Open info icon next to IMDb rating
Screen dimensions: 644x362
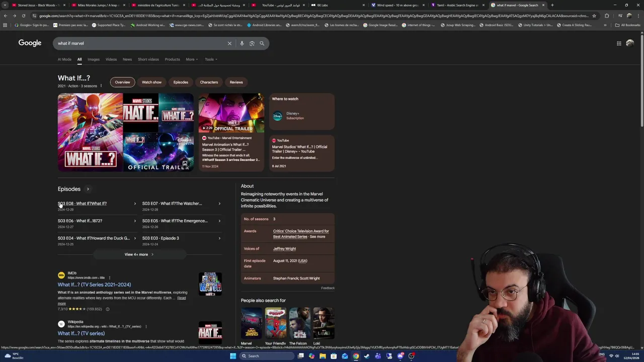(107, 309)
